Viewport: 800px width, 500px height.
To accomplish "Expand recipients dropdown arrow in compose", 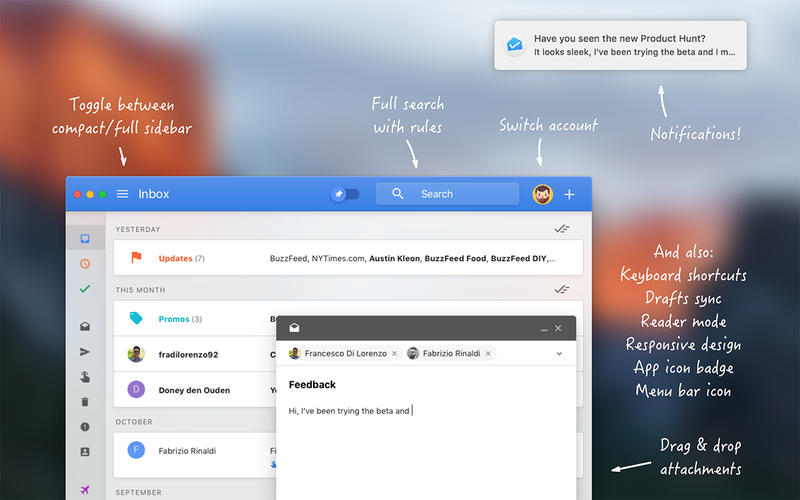I will coord(559,353).
